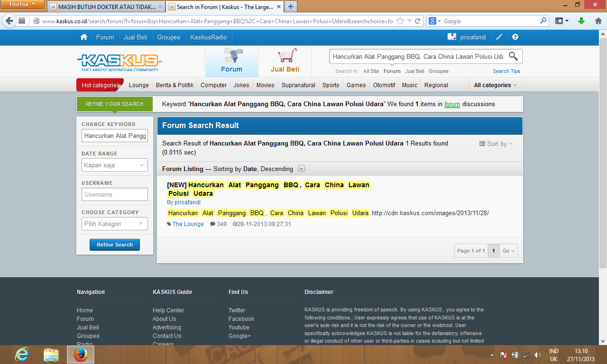The width and height of the screenshot is (607, 364).
Task: Open the help question-mark icon
Action: click(x=515, y=37)
